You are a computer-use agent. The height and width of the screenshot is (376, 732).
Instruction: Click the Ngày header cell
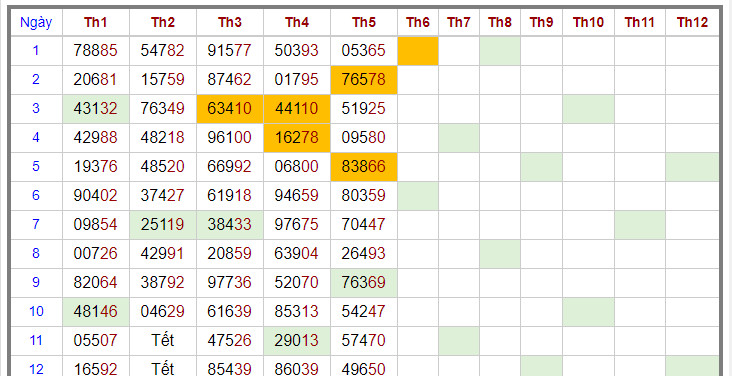[x=36, y=22]
